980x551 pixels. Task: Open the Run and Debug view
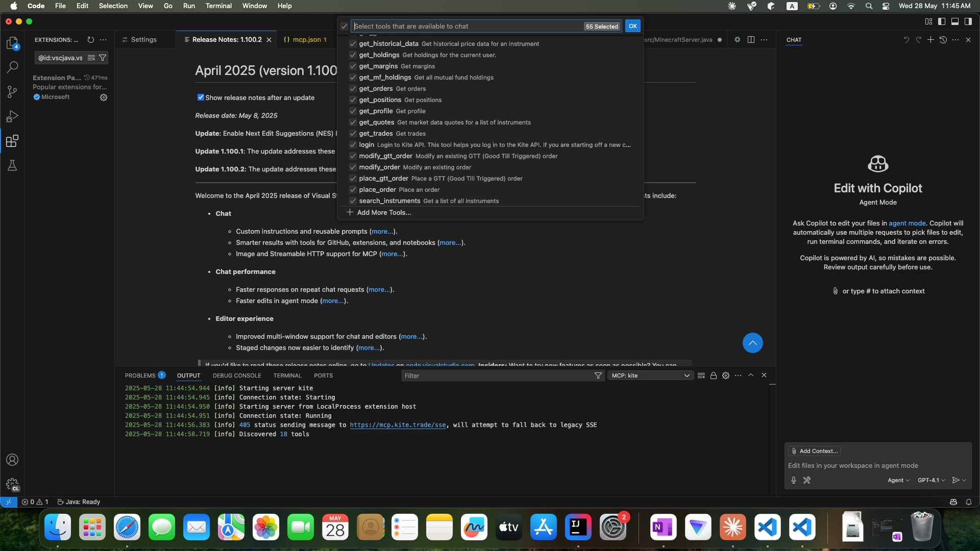click(x=12, y=116)
